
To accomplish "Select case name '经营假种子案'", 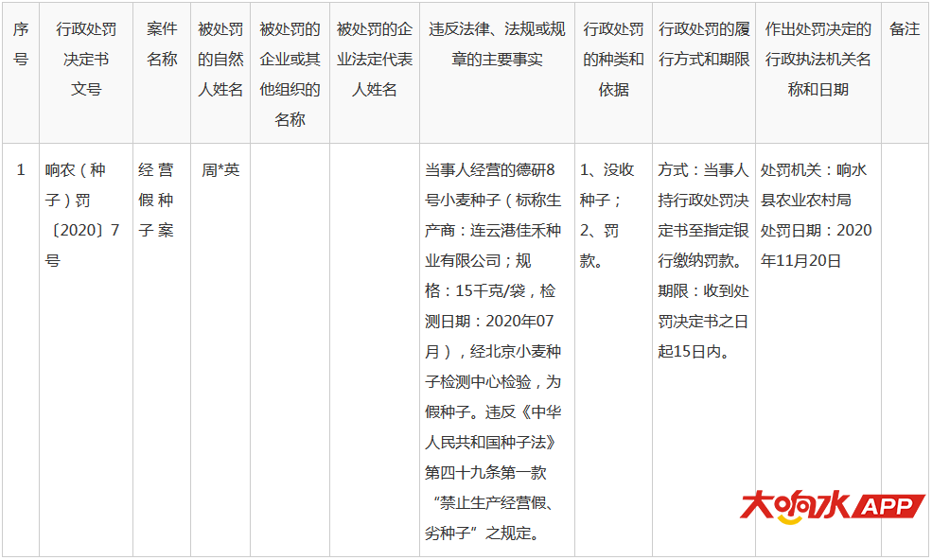I will pos(156,201).
